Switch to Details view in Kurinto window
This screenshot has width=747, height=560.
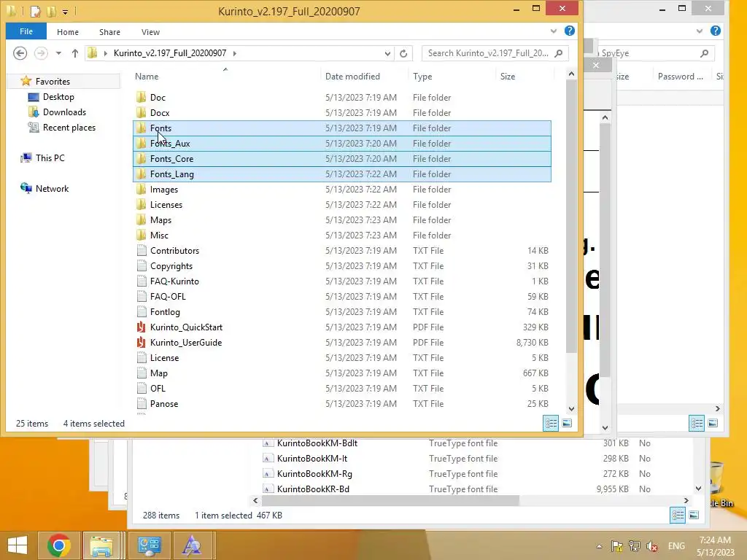[551, 423]
